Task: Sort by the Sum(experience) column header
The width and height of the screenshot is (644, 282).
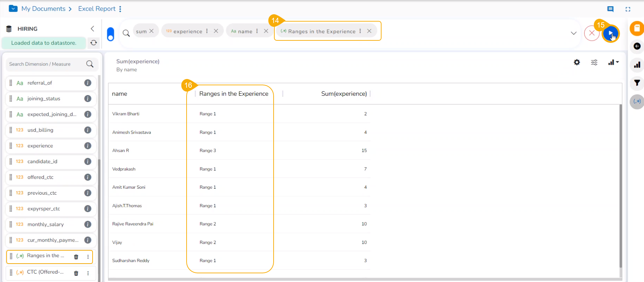Action: pyautogui.click(x=344, y=94)
